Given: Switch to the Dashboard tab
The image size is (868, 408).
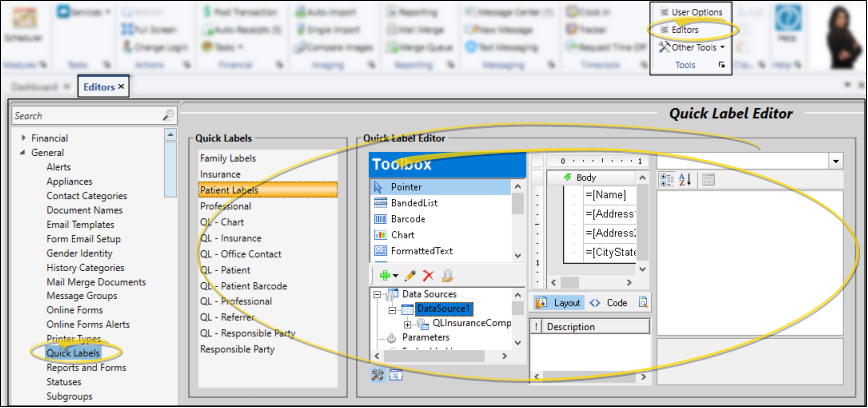Looking at the screenshot, I should click(34, 88).
